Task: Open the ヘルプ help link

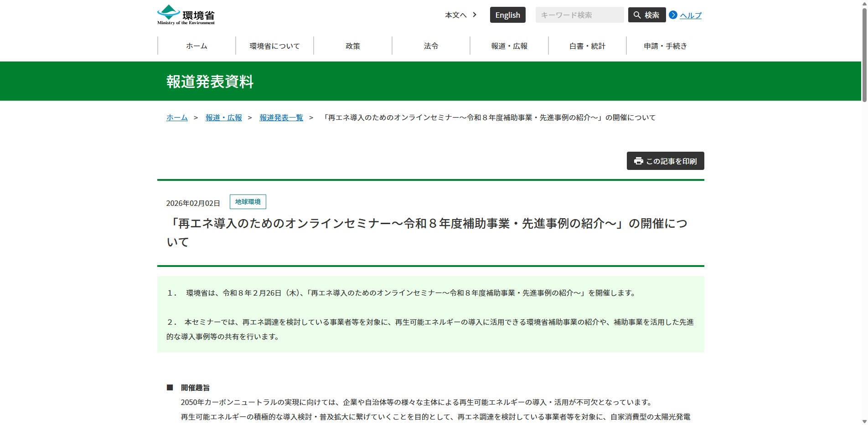Action: 690,15
